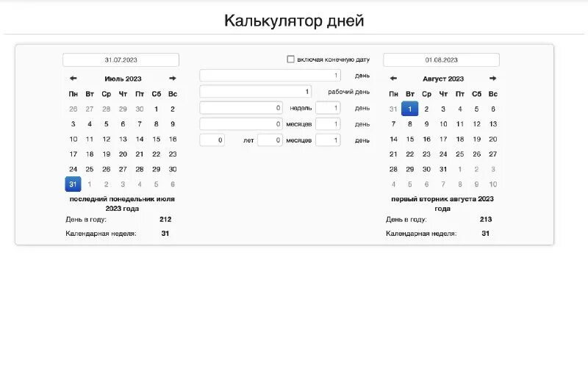Viewport: 588px width, 374px height.
Task: Select August 16 in the right calendar
Action: 426,139
